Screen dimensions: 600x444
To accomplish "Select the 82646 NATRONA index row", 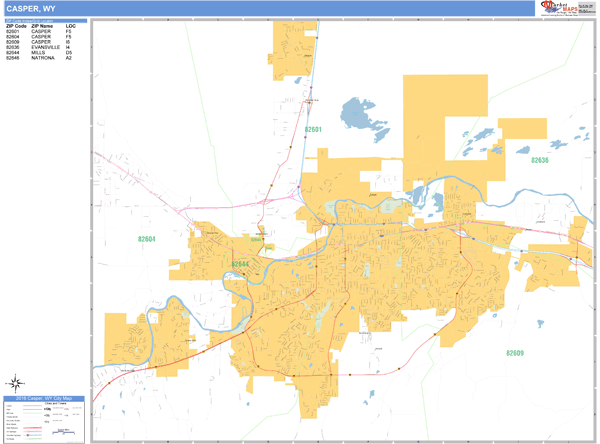I will tap(40, 58).
